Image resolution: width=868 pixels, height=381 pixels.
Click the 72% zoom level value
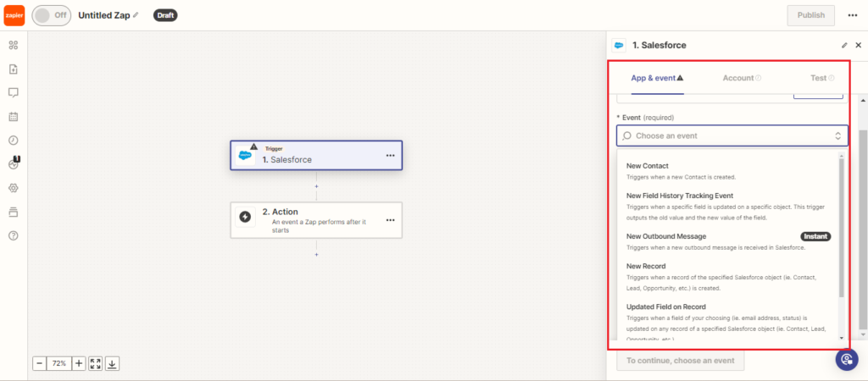[59, 363]
